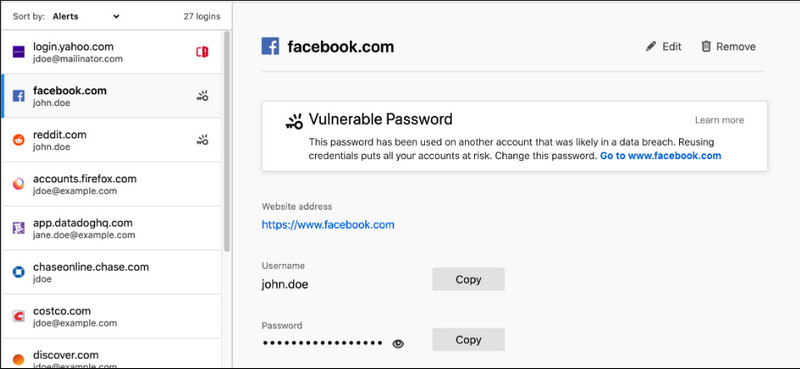This screenshot has height=369, width=800.
Task: Follow the Go to www.facebook.com link
Action: click(x=661, y=156)
